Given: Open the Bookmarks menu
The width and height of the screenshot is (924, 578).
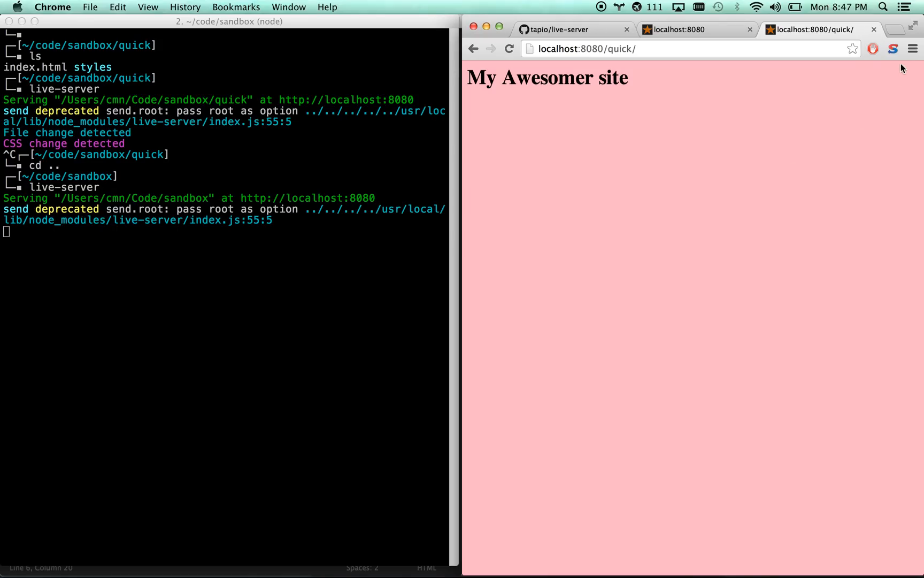Looking at the screenshot, I should tap(236, 7).
